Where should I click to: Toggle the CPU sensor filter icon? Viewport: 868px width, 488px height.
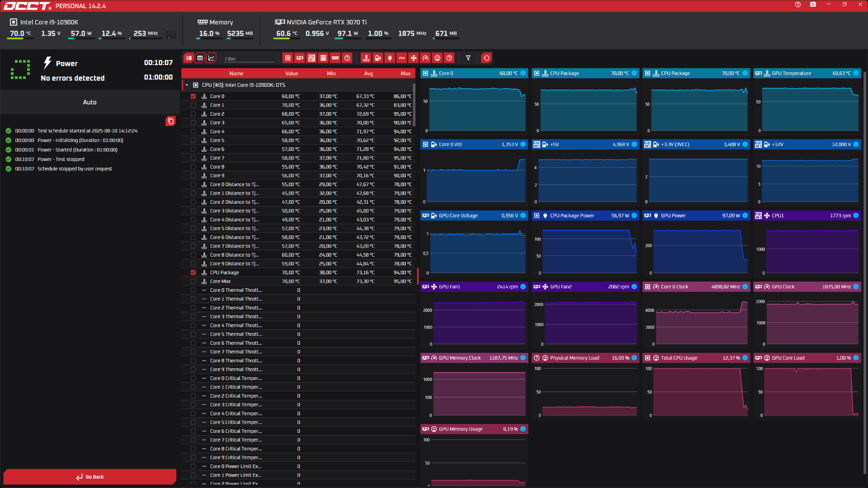tap(288, 58)
